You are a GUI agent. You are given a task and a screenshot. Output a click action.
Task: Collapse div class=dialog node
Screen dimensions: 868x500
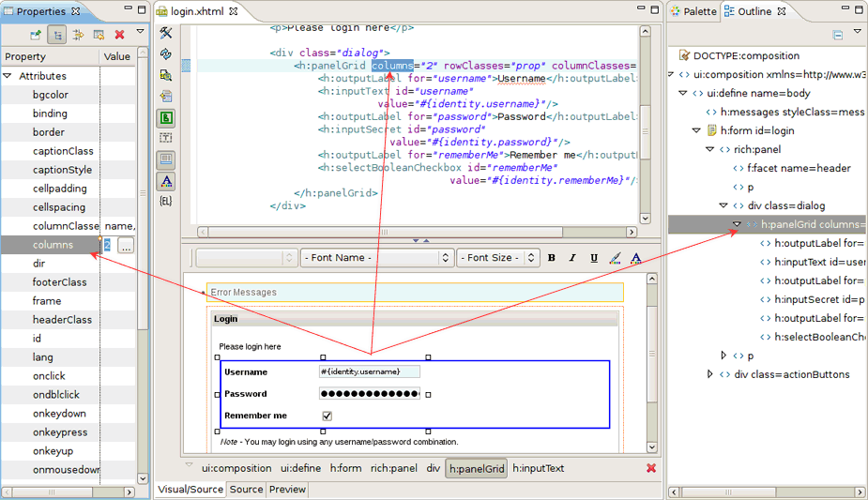click(x=723, y=205)
